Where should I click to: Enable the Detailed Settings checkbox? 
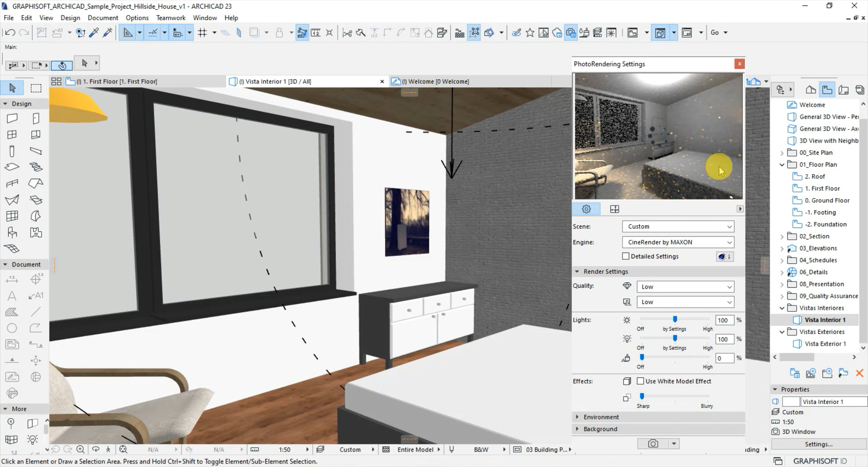pos(626,256)
